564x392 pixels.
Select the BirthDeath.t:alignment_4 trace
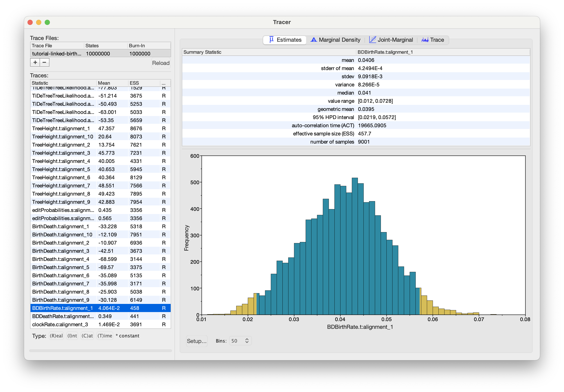100,259
